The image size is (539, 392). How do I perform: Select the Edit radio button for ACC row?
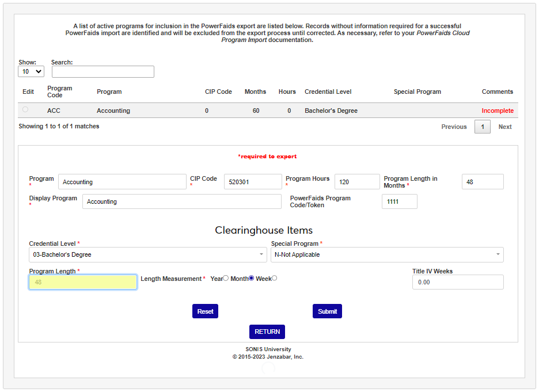click(25, 109)
